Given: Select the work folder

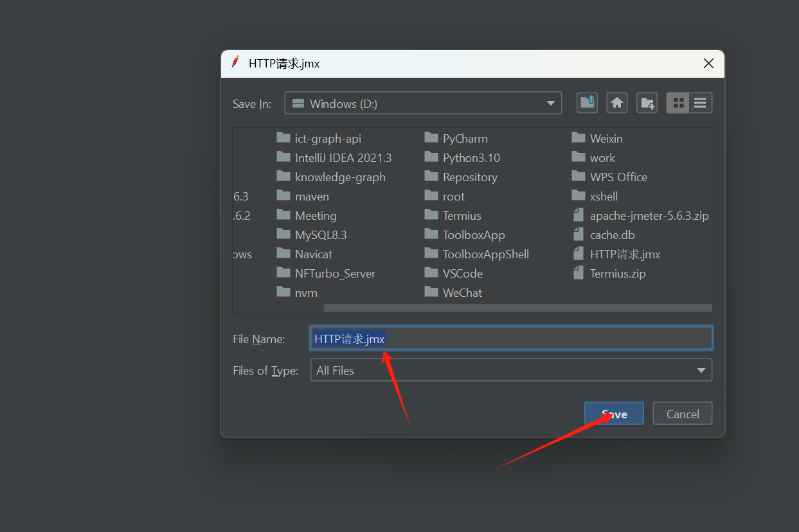Looking at the screenshot, I should (x=594, y=157).
